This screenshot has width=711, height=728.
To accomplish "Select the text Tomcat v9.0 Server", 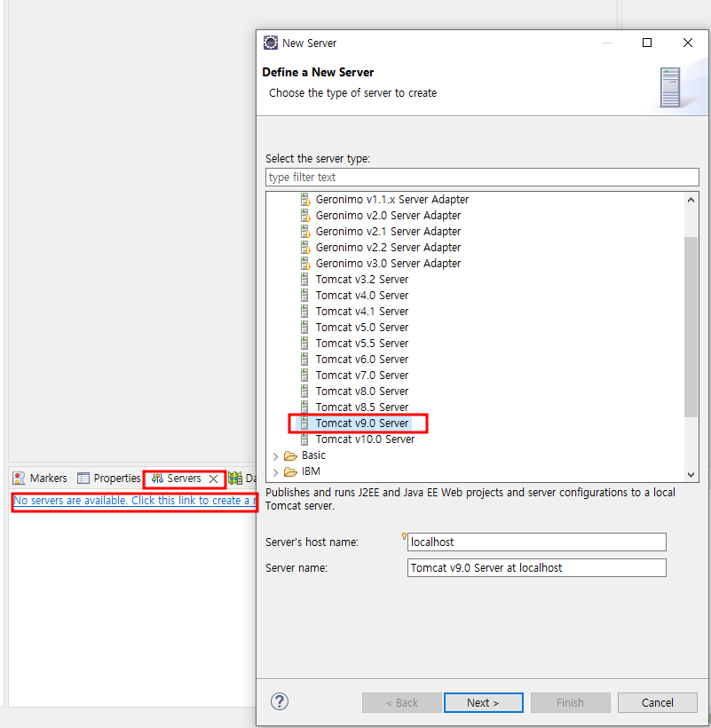I will coord(362,423).
